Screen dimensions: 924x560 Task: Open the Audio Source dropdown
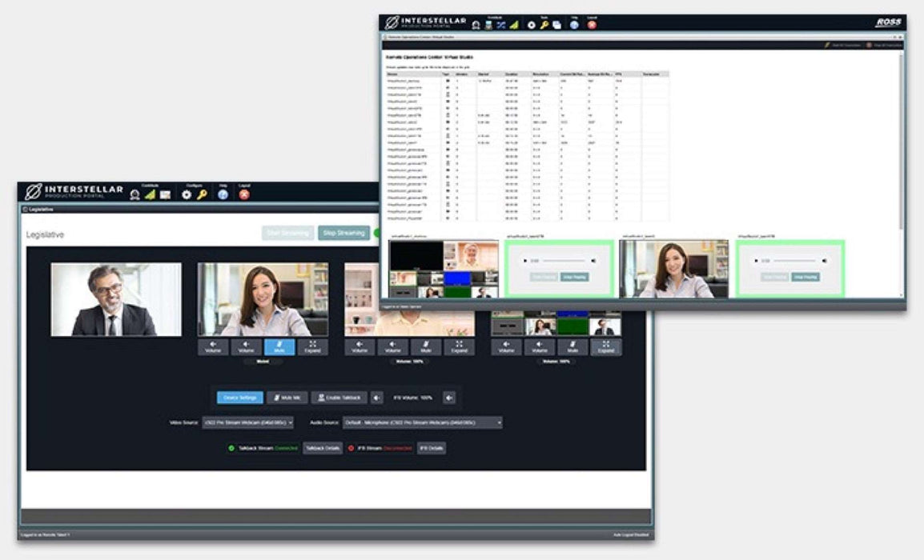click(x=422, y=422)
